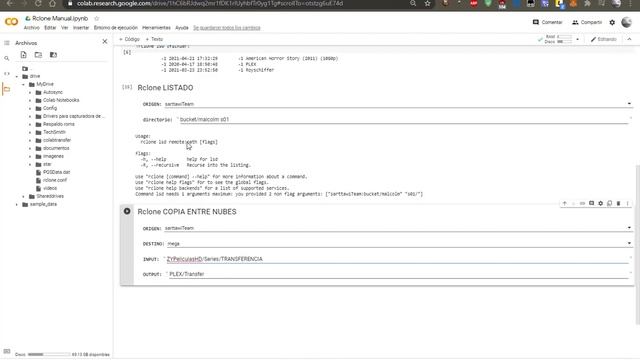Open the selected cell's settings gear

click(x=600, y=203)
